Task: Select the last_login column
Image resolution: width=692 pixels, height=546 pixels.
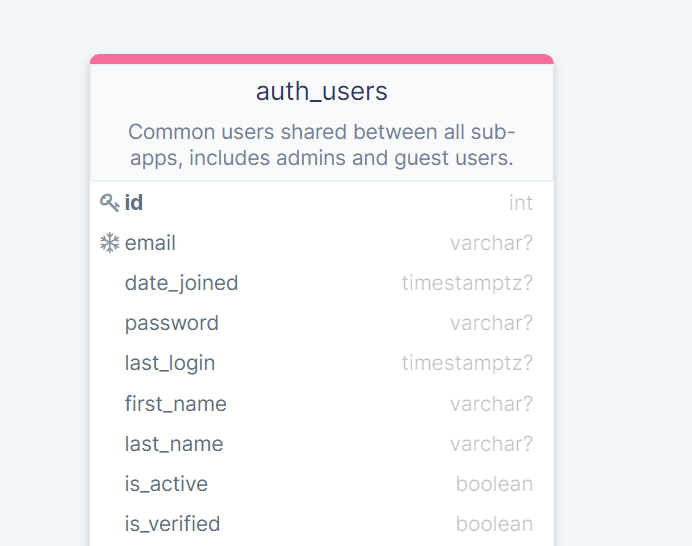Action: tap(322, 364)
